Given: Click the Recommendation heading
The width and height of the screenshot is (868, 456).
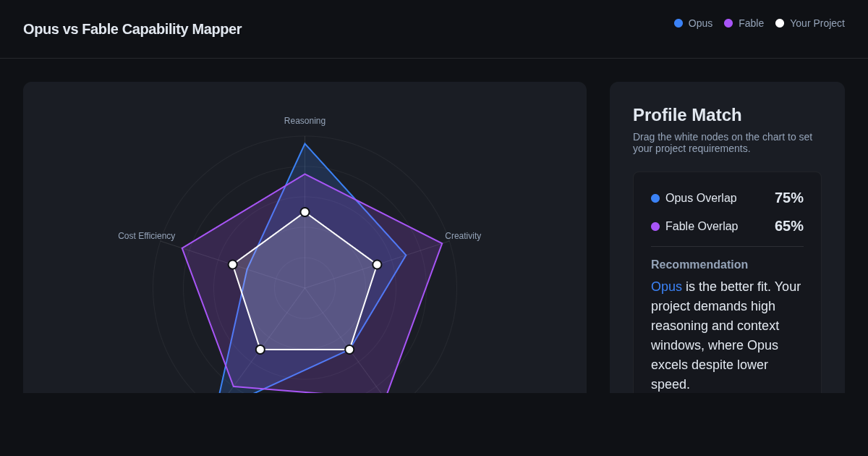Looking at the screenshot, I should [x=699, y=265].
